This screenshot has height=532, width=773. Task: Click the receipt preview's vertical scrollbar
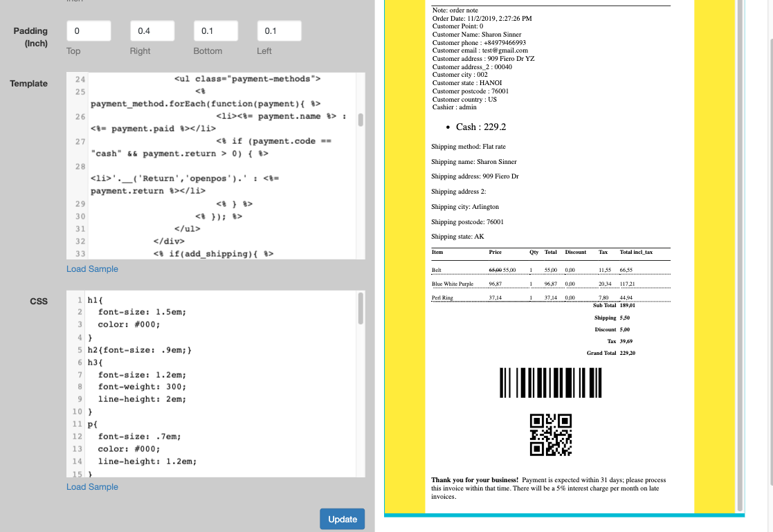739,249
